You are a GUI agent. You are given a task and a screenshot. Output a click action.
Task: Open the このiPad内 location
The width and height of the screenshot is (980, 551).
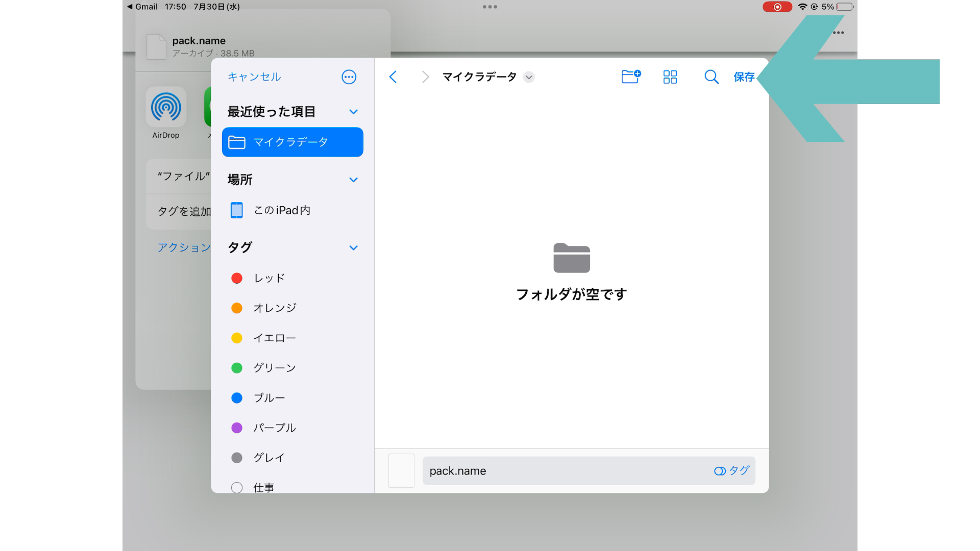pos(282,210)
